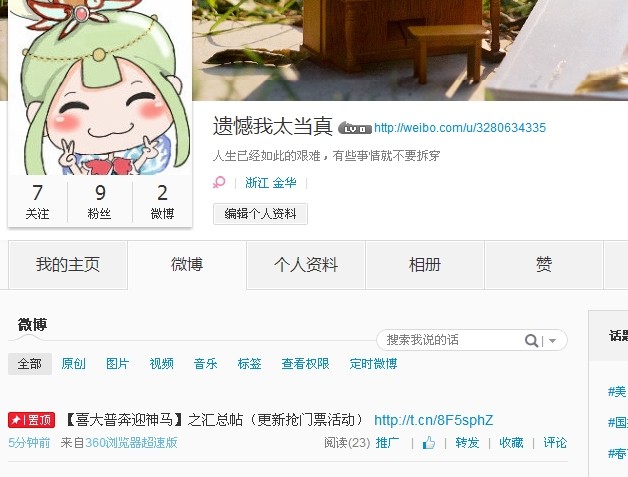
Task: Switch to 我的主页 tab
Action: click(68, 265)
